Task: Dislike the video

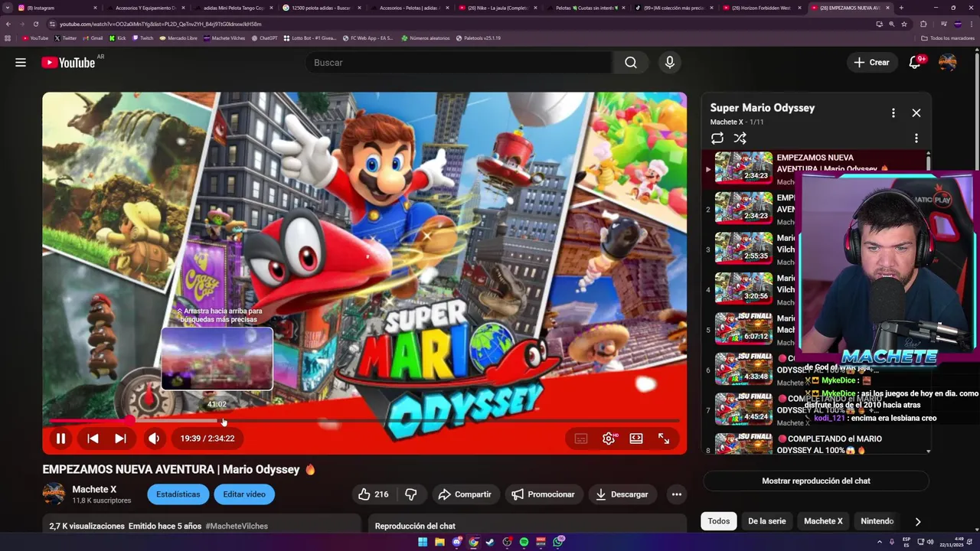Action: click(411, 494)
